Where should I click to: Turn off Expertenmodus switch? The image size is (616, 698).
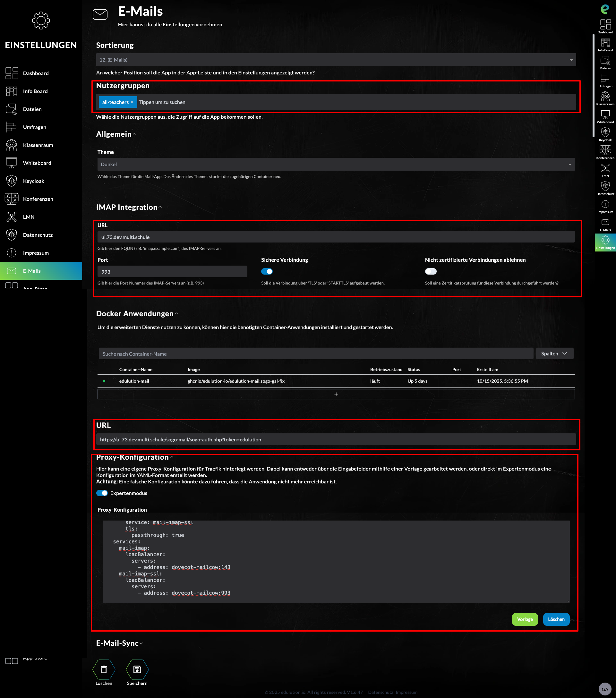pyautogui.click(x=102, y=493)
